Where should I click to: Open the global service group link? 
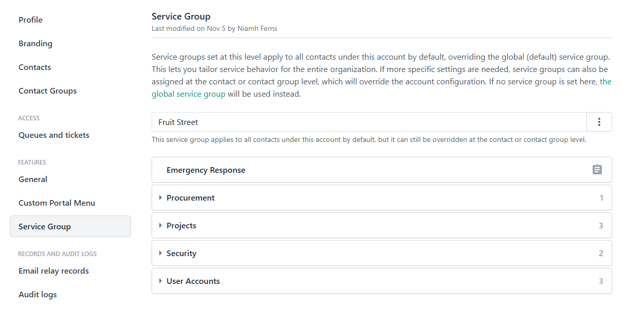189,94
